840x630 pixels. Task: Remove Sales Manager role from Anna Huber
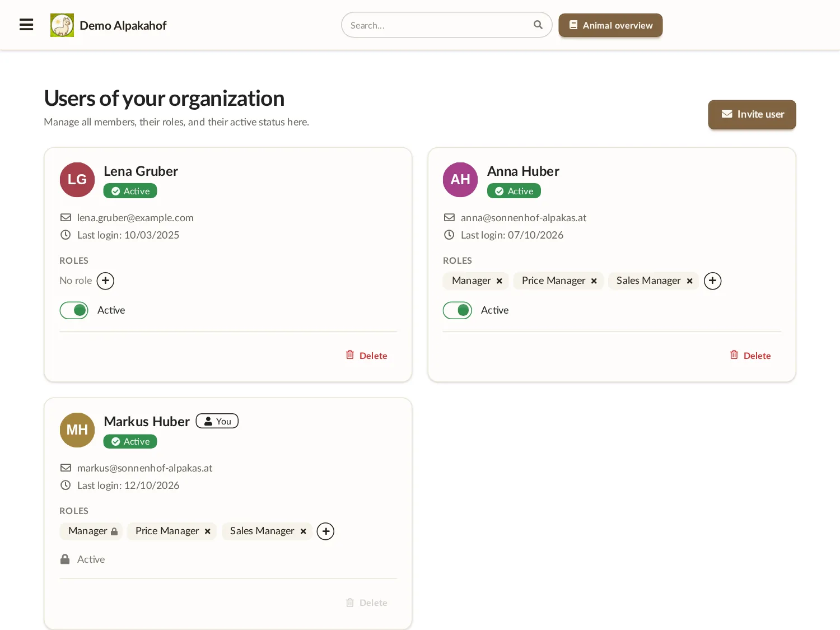coord(689,281)
